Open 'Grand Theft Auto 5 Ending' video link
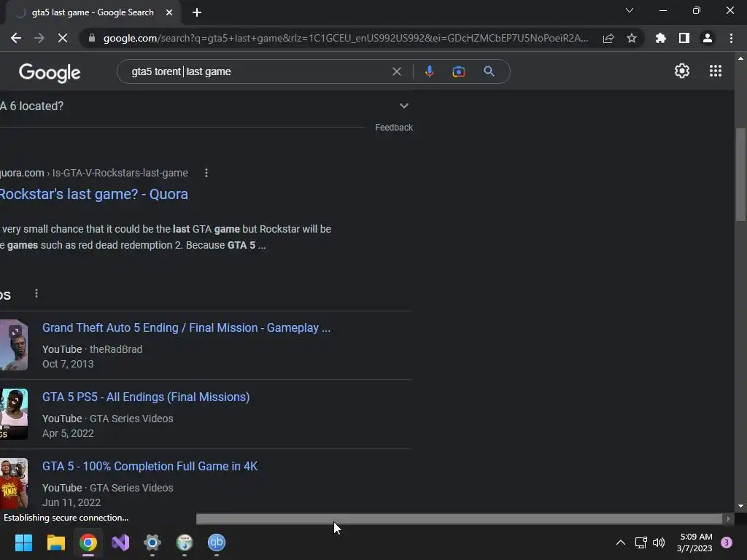The height and width of the screenshot is (560, 747). pos(186,327)
